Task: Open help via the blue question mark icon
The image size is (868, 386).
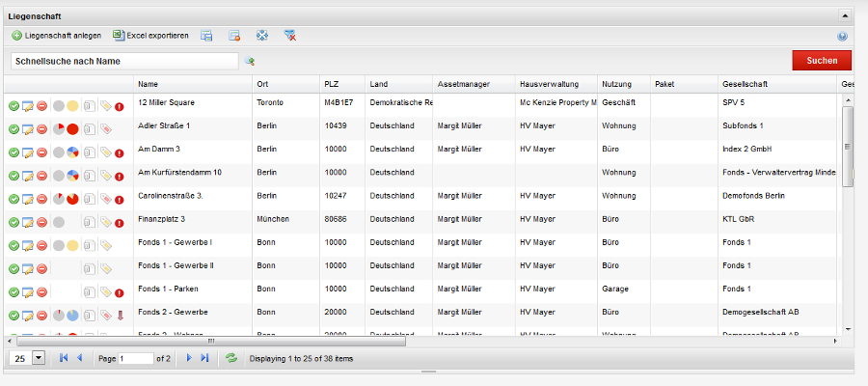Action: click(x=843, y=37)
